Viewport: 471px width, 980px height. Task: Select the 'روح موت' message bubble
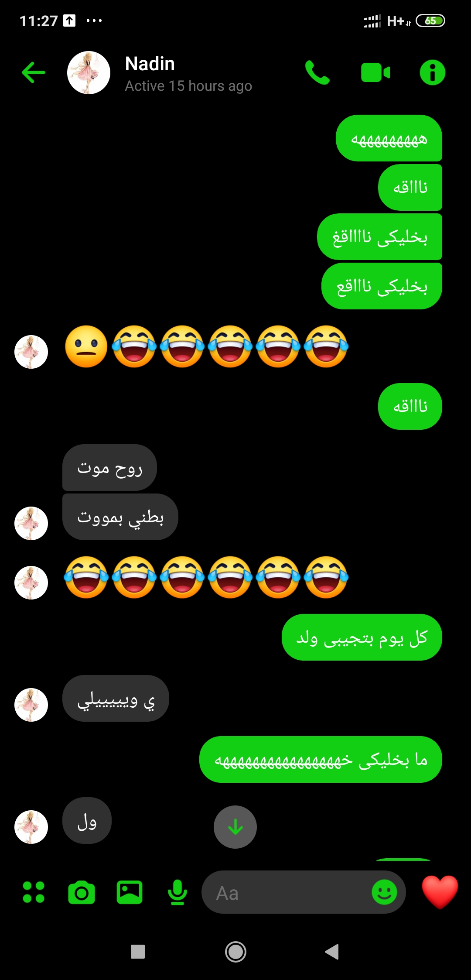tap(109, 468)
